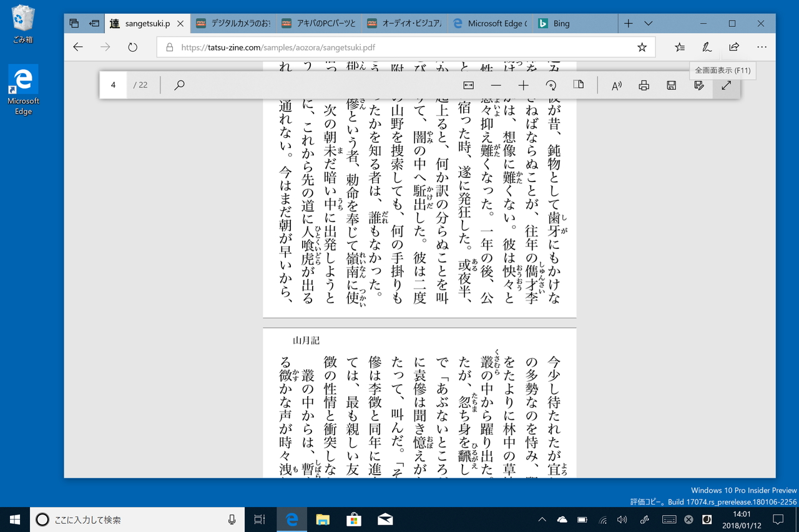
Task: Open the search field in the PDF toolbar
Action: pyautogui.click(x=179, y=85)
